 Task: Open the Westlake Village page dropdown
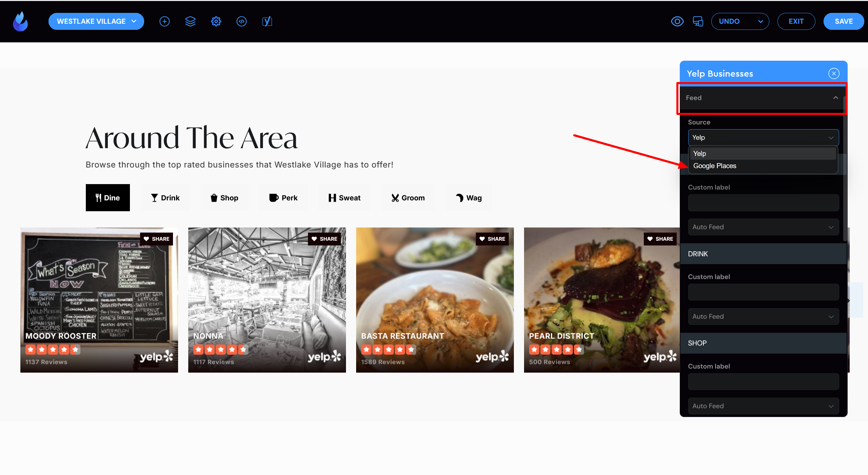[x=96, y=21]
